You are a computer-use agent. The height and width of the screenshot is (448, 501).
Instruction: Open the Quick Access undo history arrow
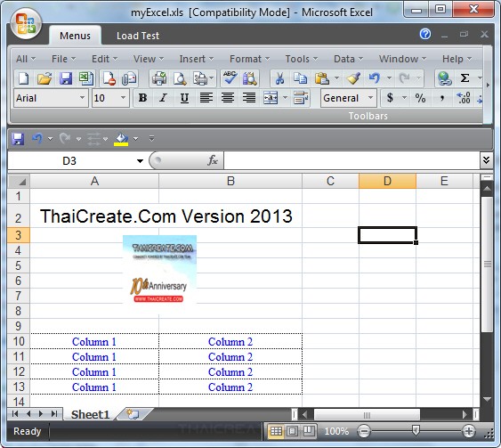pyautogui.click(x=50, y=139)
